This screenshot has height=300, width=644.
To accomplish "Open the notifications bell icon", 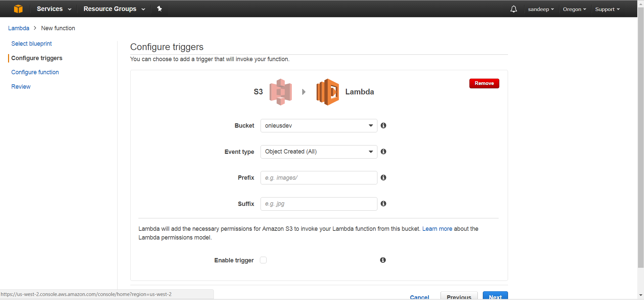I will [x=513, y=9].
